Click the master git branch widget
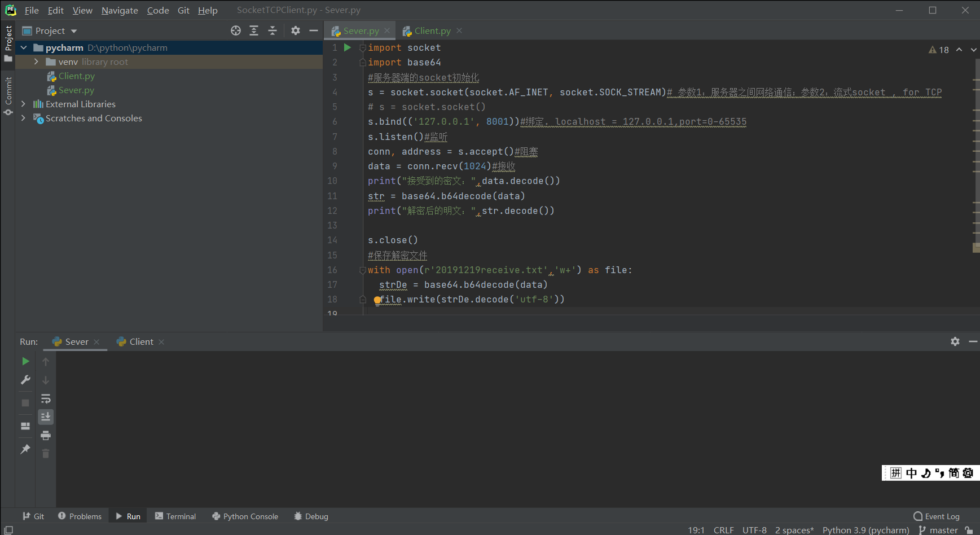 [939, 530]
